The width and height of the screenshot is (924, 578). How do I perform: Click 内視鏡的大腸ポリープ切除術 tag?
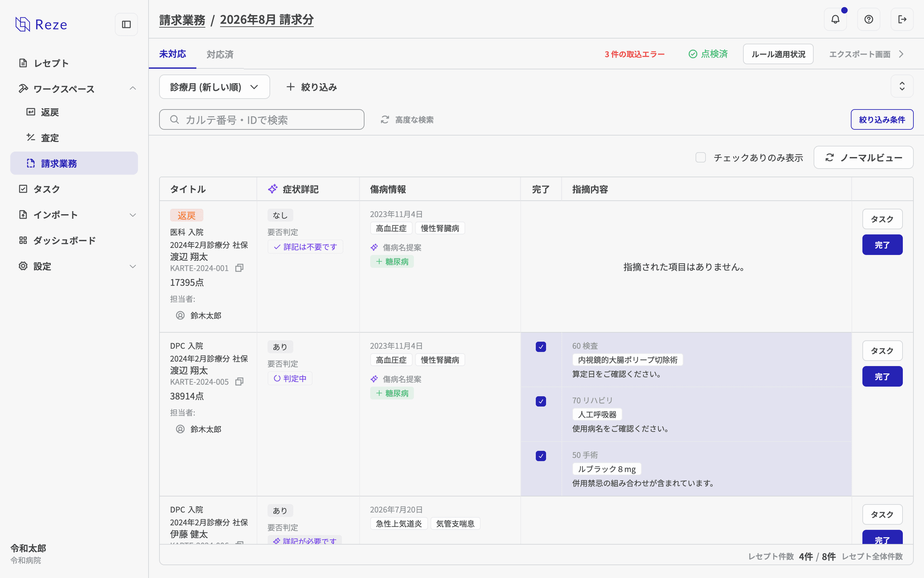(x=627, y=360)
